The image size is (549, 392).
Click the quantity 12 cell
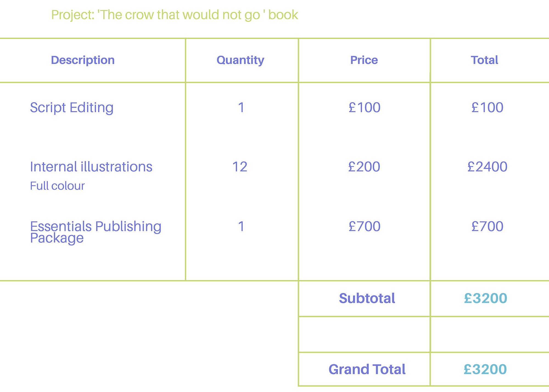point(240,167)
